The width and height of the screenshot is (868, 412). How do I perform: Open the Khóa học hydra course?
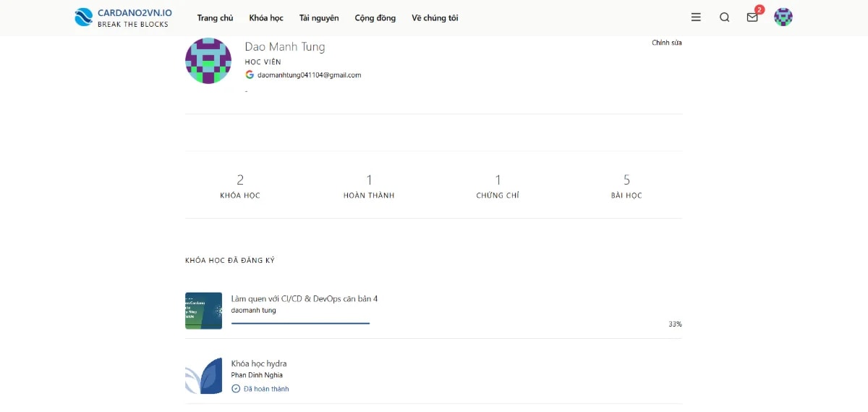259,363
